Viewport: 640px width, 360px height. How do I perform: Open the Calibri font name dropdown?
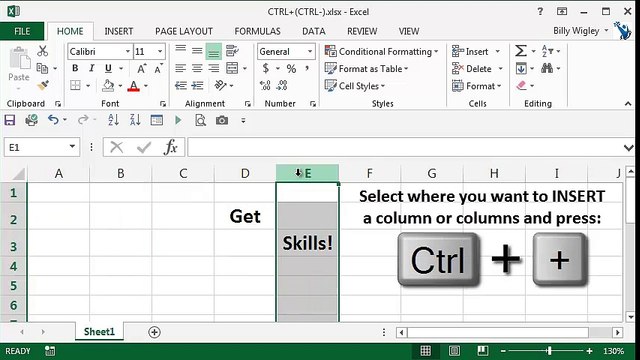coord(128,51)
